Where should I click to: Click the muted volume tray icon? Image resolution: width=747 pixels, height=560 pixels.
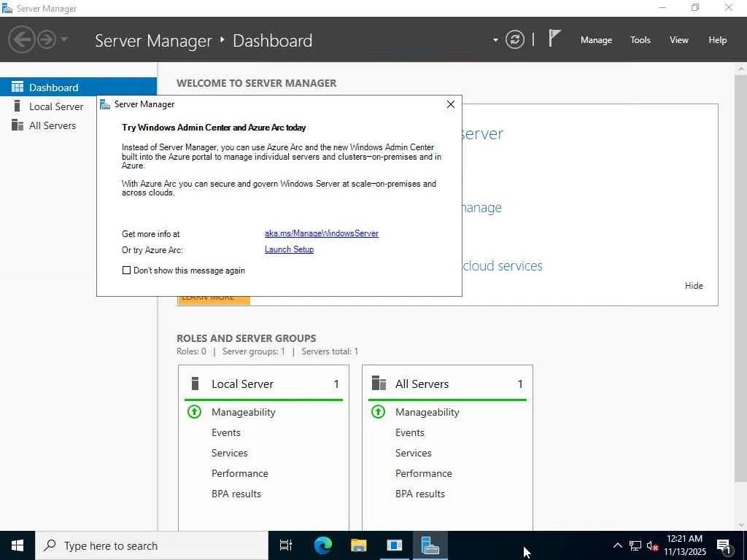[x=653, y=545]
